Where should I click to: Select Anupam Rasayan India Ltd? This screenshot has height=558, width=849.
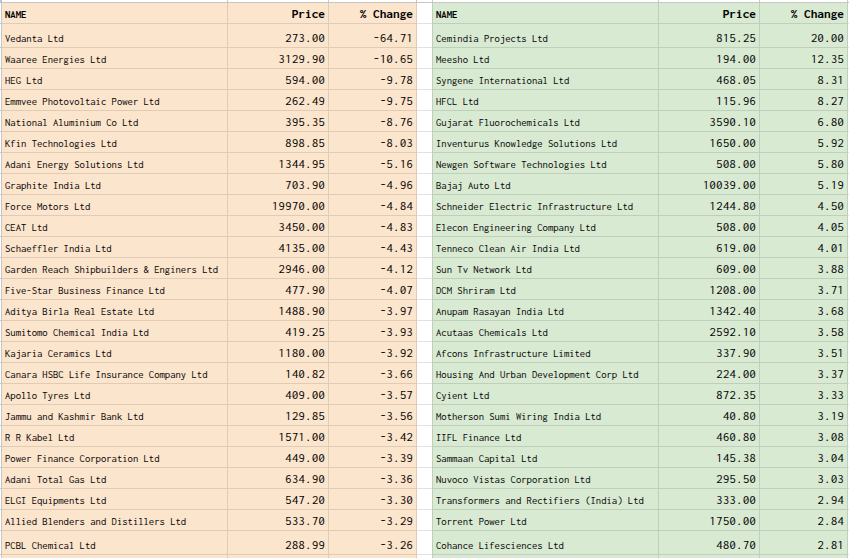545,312
